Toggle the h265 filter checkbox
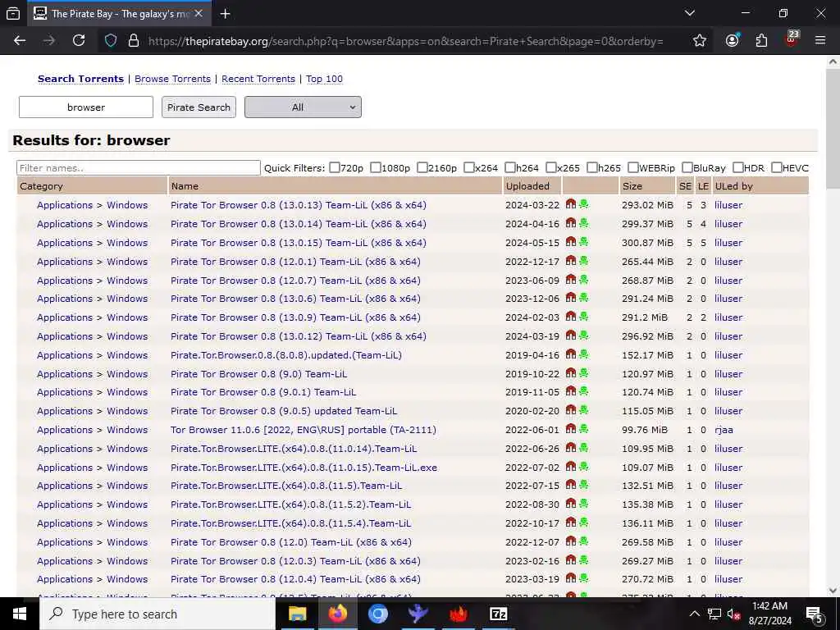The image size is (840, 630). click(592, 167)
